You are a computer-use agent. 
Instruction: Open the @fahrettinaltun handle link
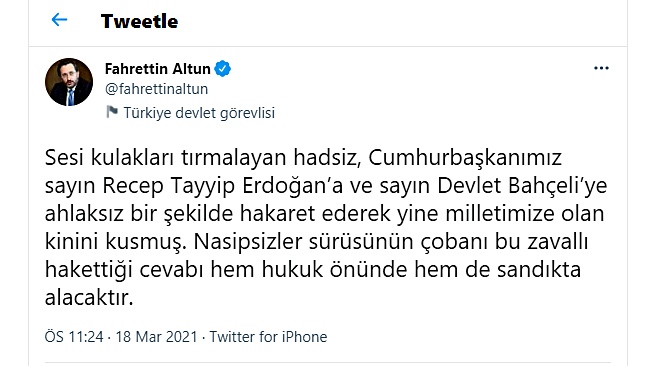(x=156, y=89)
